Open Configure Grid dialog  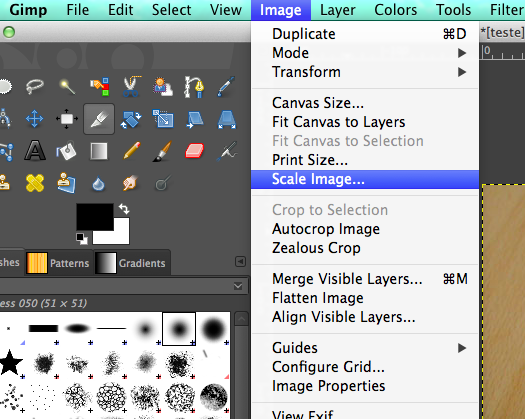click(x=365, y=367)
